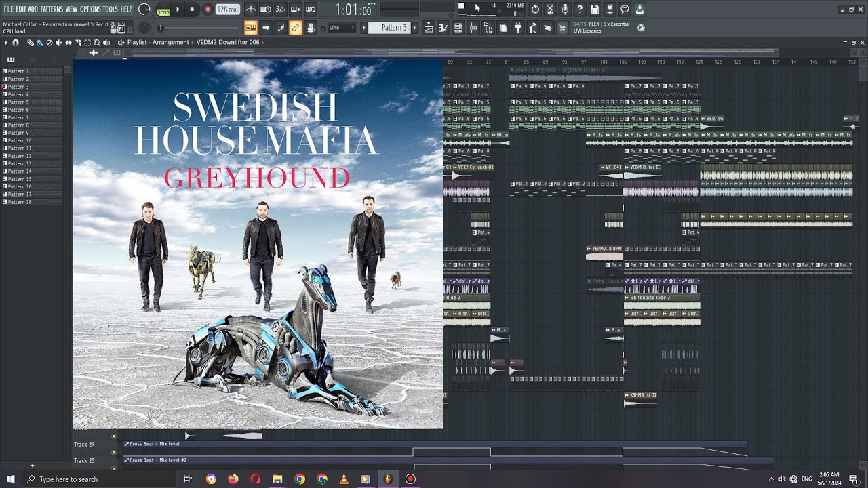Select the Zoom magnifier tool
The height and width of the screenshot is (488, 868).
[97, 42]
